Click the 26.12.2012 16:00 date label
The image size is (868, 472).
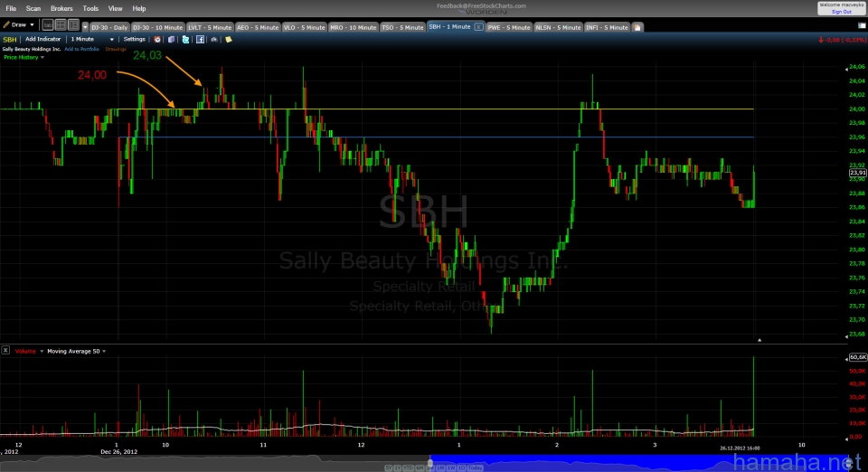coord(740,448)
